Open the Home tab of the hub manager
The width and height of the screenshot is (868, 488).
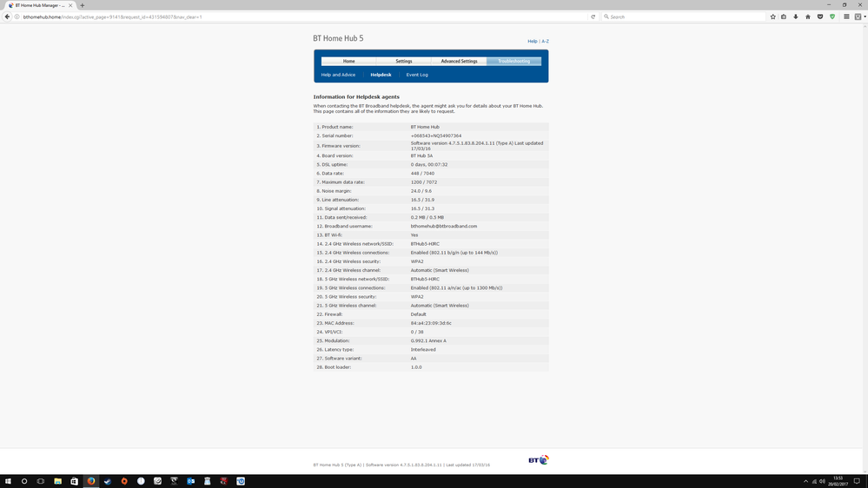click(x=348, y=62)
